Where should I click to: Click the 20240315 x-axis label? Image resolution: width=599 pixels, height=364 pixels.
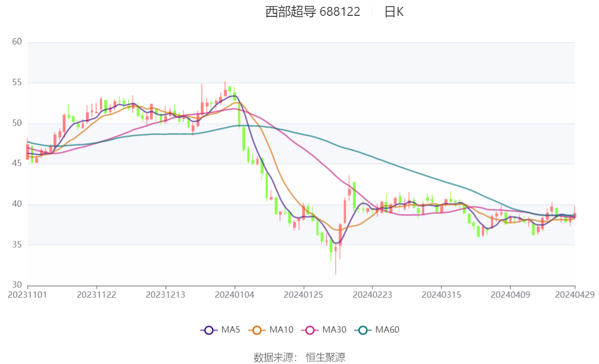point(441,295)
